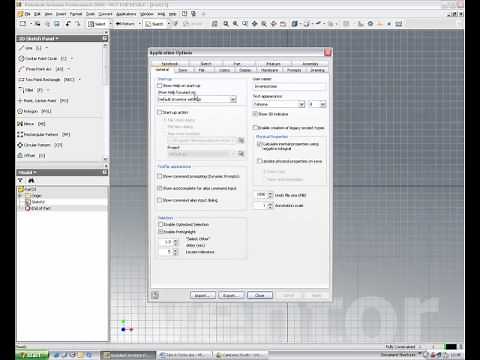The image size is (480, 360).
Task: Click the Undo file size stepper
Action: click(x=270, y=195)
